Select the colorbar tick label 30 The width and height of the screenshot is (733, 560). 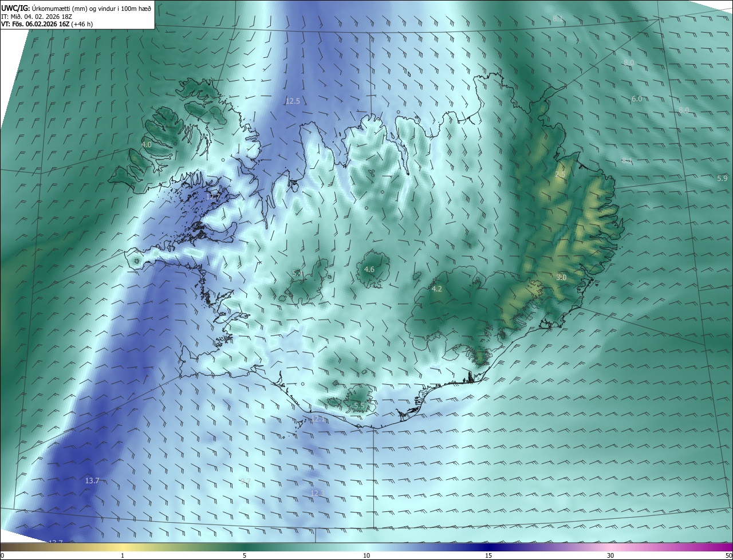pos(610,555)
